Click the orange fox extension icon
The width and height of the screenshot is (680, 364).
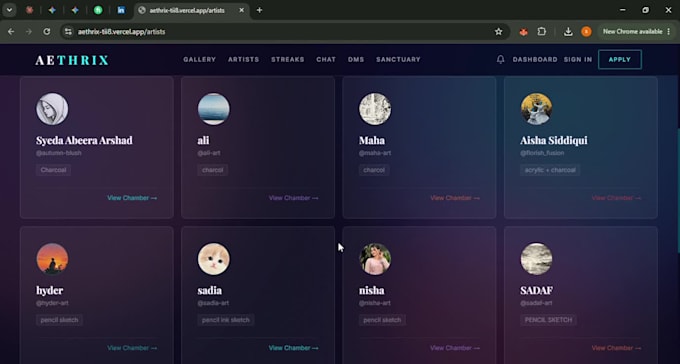523,32
